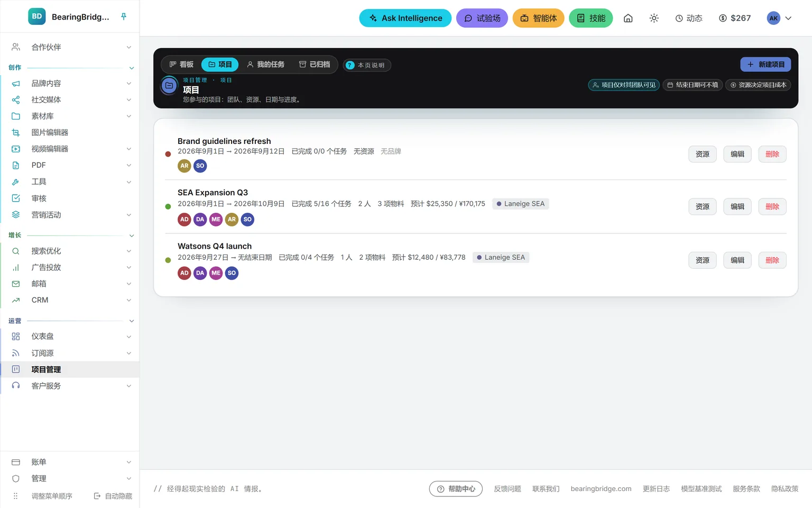The width and height of the screenshot is (812, 508).
Task: Click the 新建项目 button
Action: point(765,65)
